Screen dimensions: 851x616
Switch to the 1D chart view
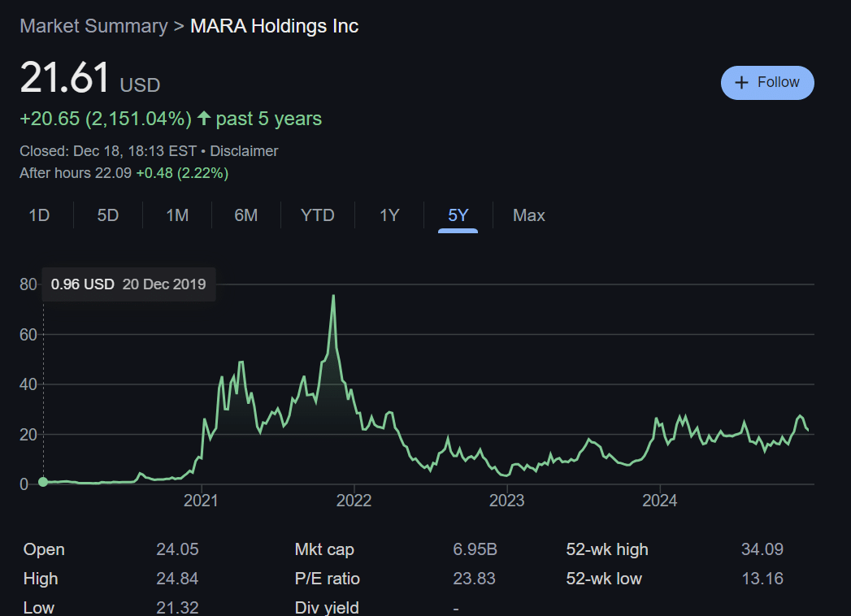coord(39,215)
